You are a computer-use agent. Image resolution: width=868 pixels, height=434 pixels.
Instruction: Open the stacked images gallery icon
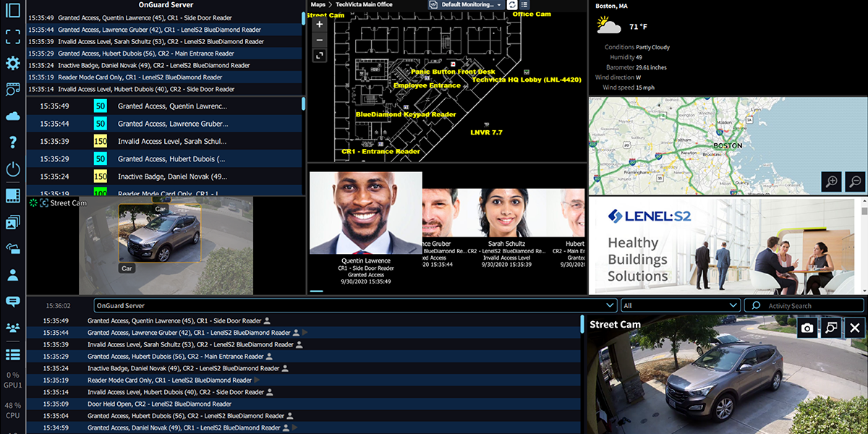coord(12,223)
